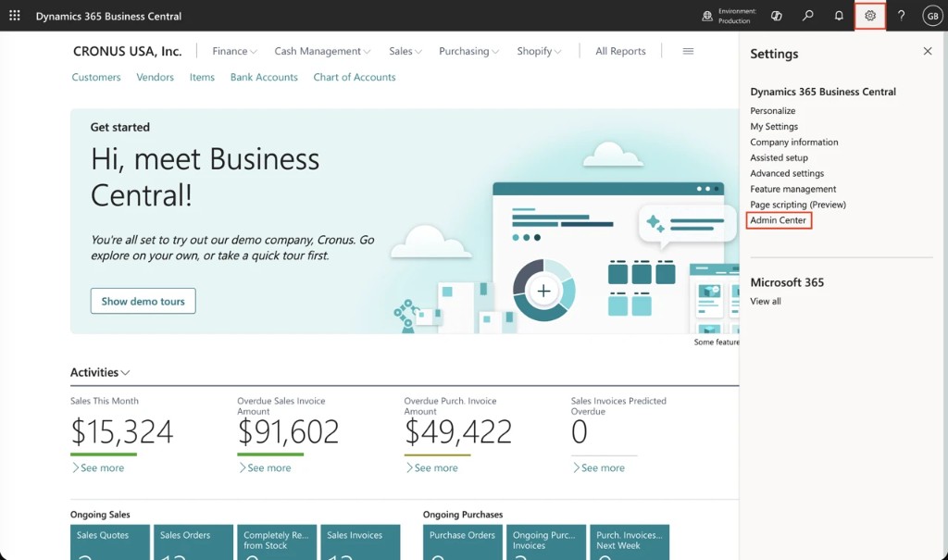See more under Overdue Sales Invoice Amount

(x=265, y=468)
